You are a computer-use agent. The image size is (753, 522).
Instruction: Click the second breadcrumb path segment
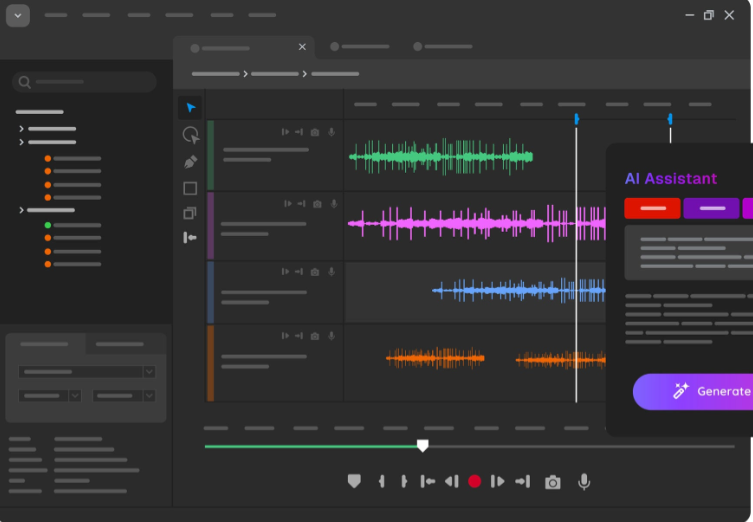tap(275, 74)
